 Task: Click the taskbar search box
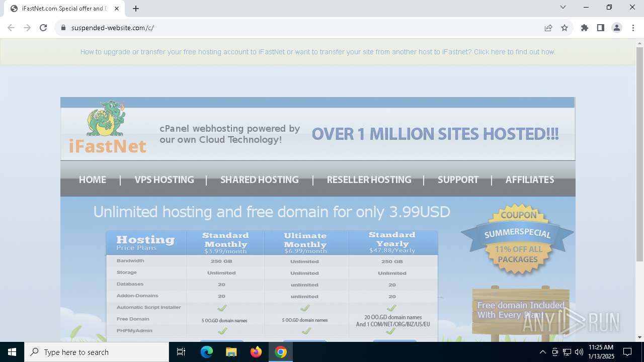click(x=97, y=352)
